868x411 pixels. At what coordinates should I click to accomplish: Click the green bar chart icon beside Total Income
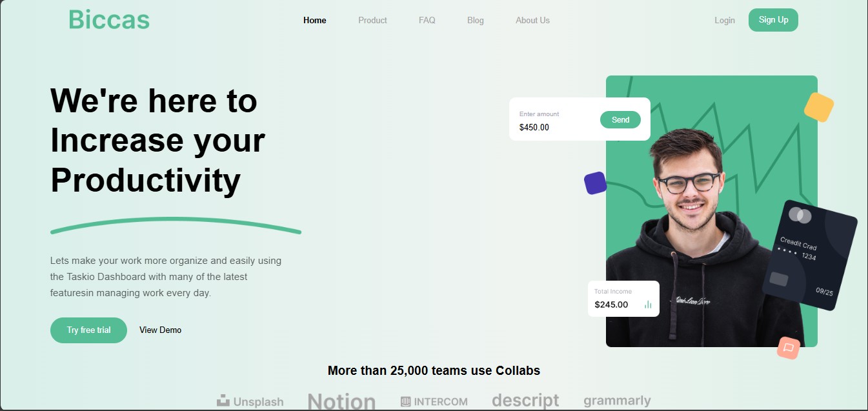tap(648, 304)
